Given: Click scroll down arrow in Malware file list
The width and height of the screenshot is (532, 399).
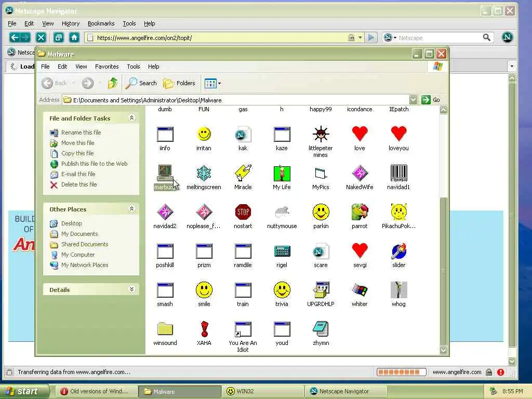Looking at the screenshot, I should point(444,350).
